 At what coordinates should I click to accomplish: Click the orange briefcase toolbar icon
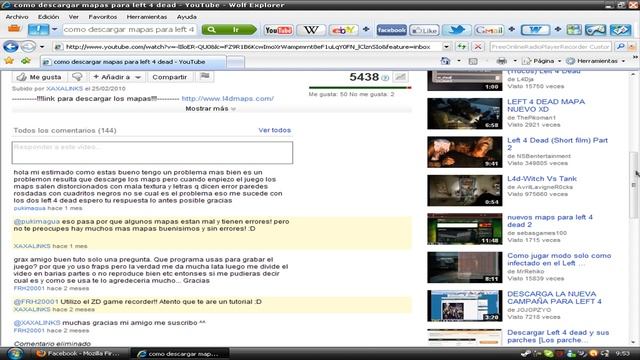[14, 29]
